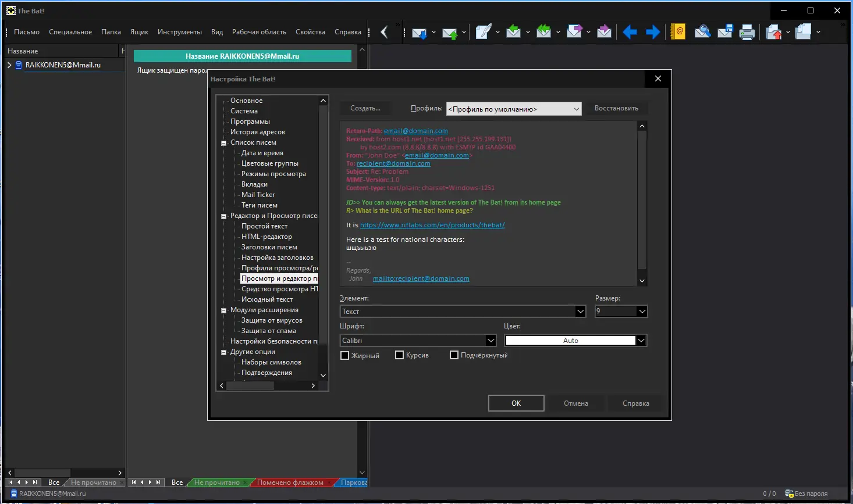Collapse the Другие опции tree node

click(223, 352)
